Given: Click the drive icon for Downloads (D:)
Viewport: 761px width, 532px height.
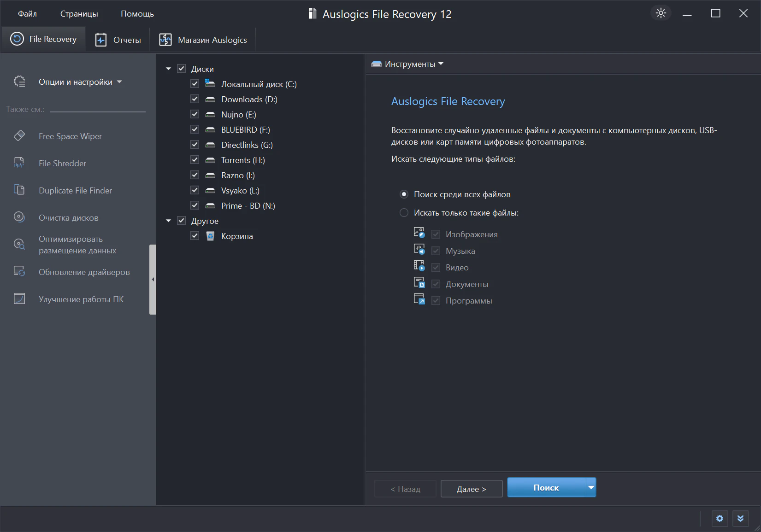Looking at the screenshot, I should click(x=210, y=99).
